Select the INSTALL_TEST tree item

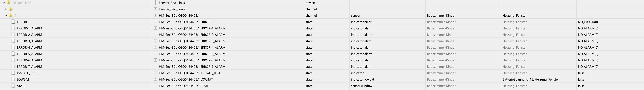click(27, 73)
